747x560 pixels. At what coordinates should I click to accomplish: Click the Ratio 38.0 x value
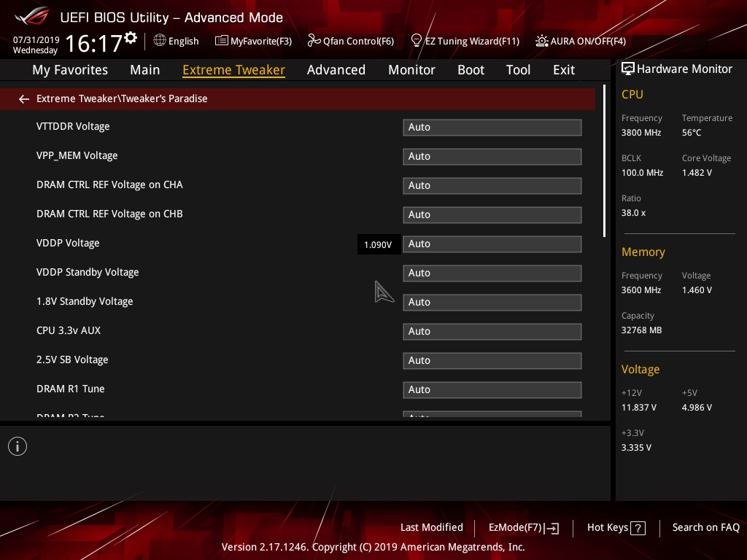click(633, 213)
